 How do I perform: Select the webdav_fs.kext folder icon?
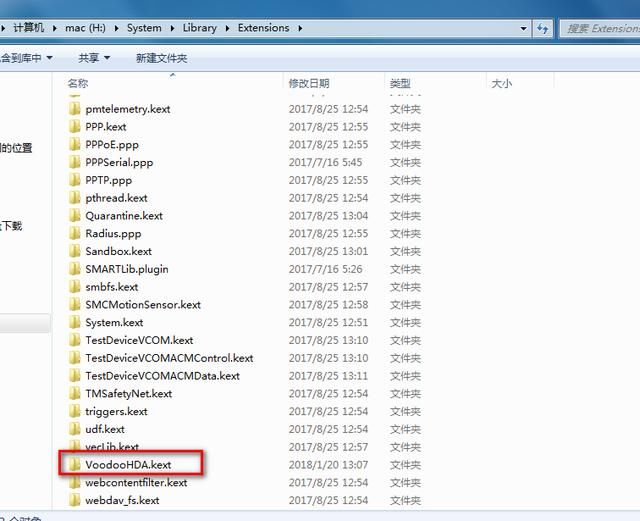[x=75, y=501]
